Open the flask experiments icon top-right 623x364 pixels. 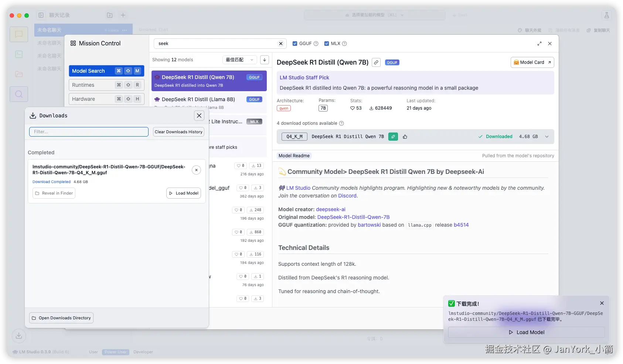606,15
